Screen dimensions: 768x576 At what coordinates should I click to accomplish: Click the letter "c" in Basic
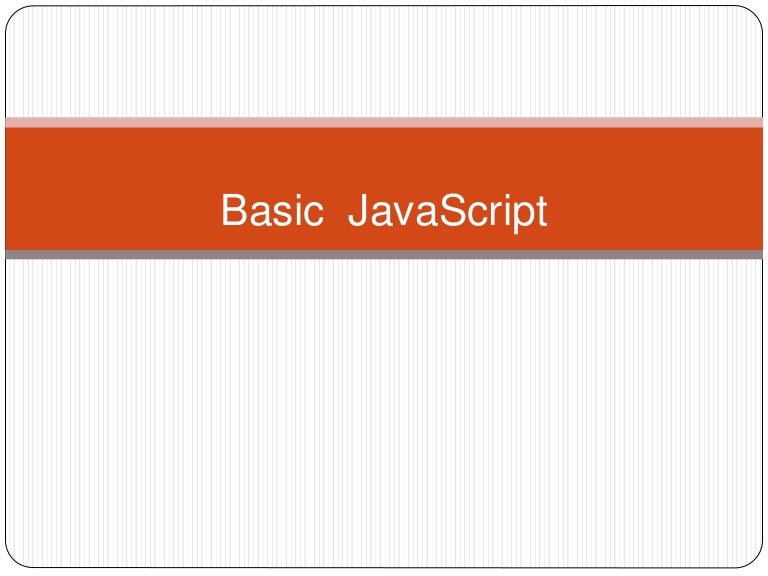[315, 214]
